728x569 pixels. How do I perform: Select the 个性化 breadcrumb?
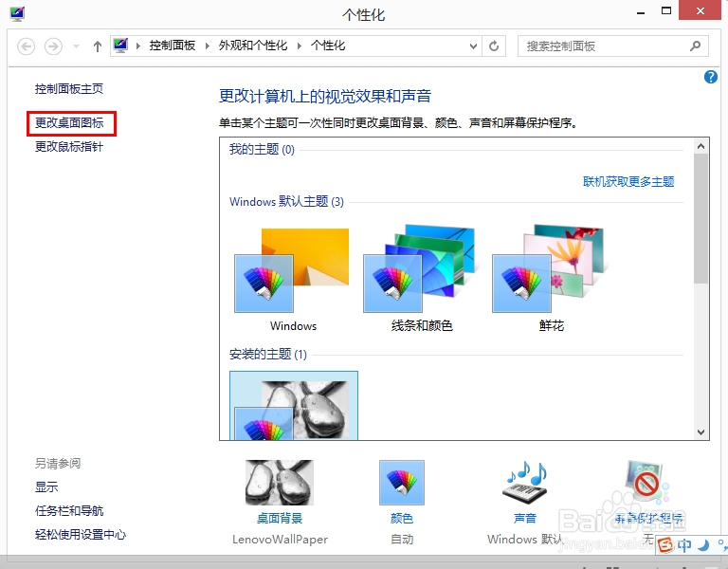(x=328, y=46)
